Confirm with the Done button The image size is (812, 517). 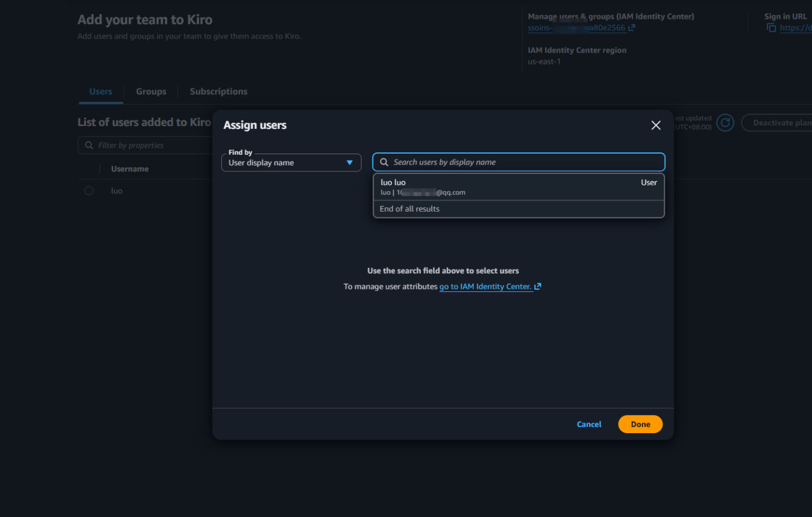(641, 424)
